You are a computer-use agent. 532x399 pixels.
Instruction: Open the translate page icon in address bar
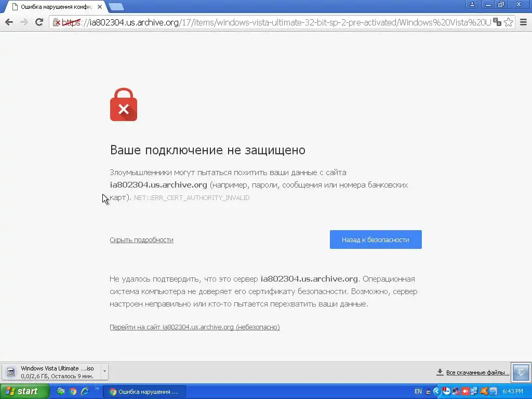497,22
